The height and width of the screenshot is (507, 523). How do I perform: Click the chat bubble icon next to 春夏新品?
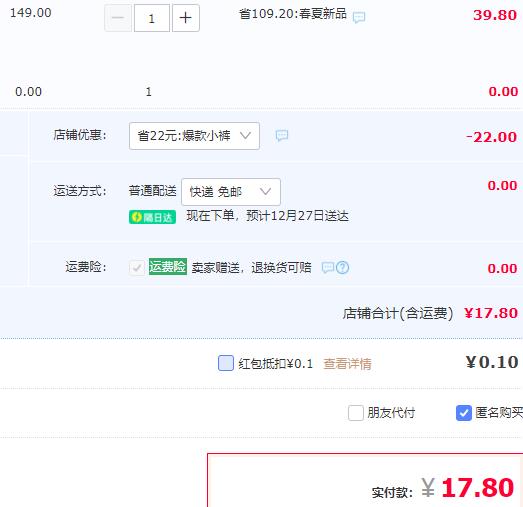[359, 17]
